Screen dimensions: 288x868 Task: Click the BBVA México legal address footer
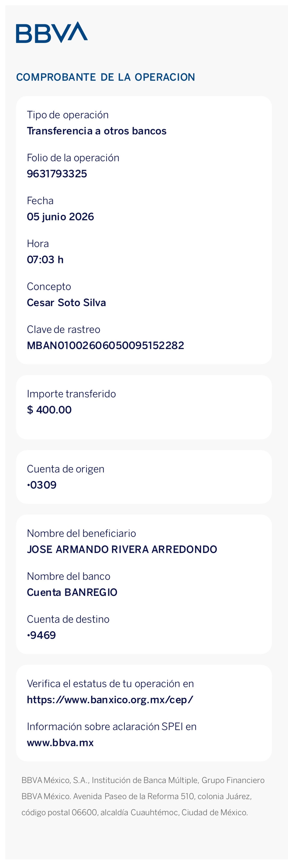[143, 796]
